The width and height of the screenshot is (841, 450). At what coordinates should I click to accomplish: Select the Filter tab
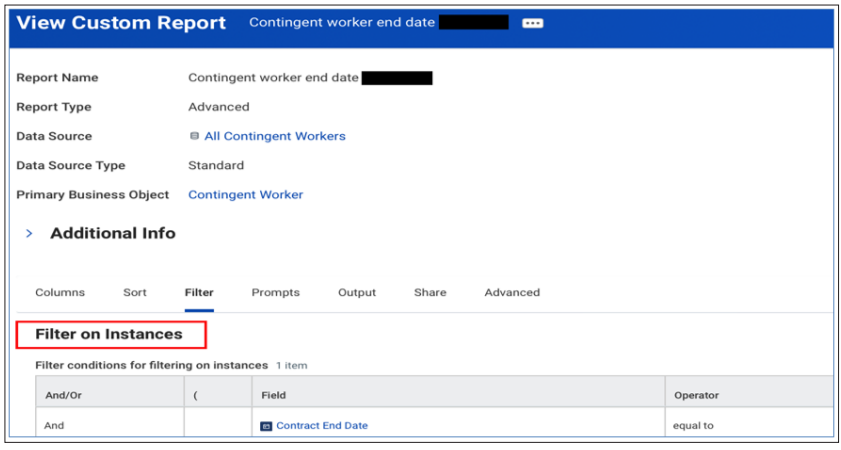(x=199, y=292)
